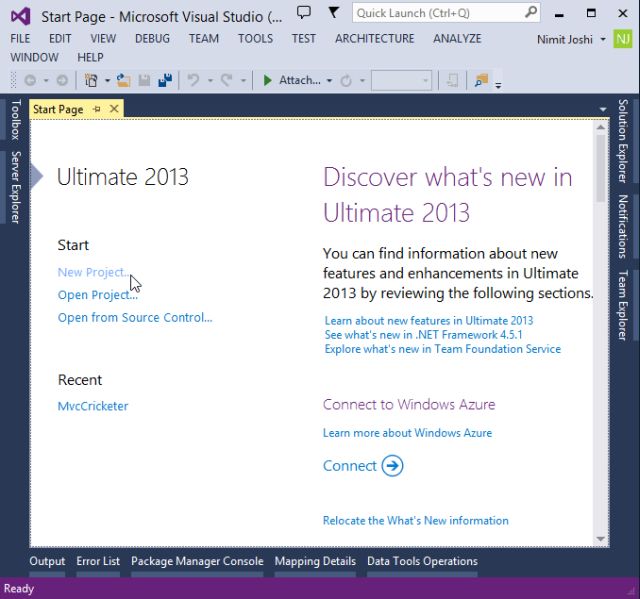Click the Quick Launch search magnifier icon
Viewport: 640px width, 599px height.
coord(531,12)
